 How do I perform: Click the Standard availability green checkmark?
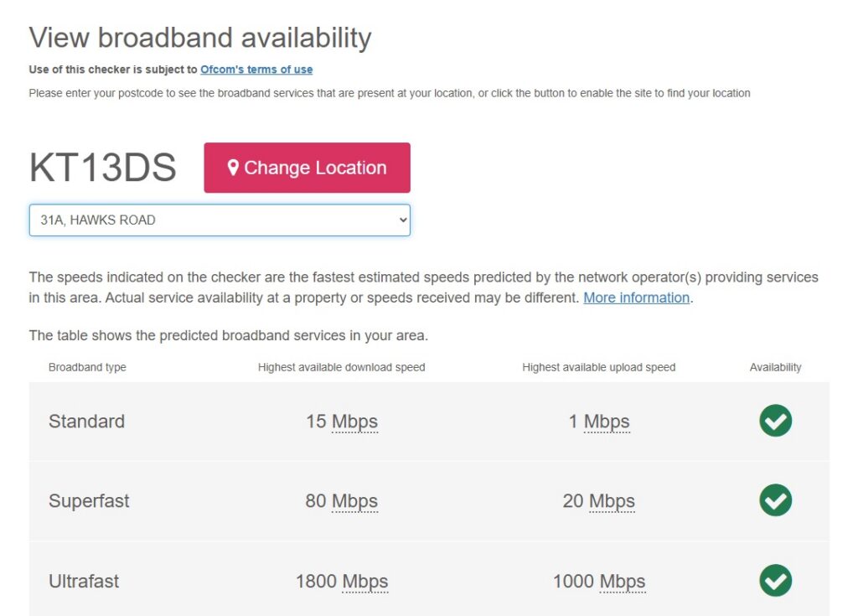pos(775,421)
